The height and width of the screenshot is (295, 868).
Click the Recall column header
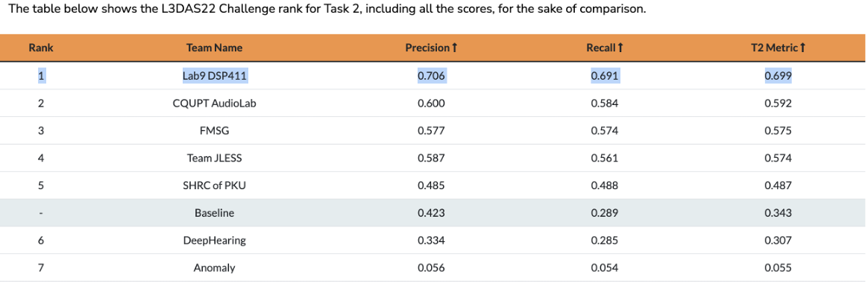tap(605, 48)
